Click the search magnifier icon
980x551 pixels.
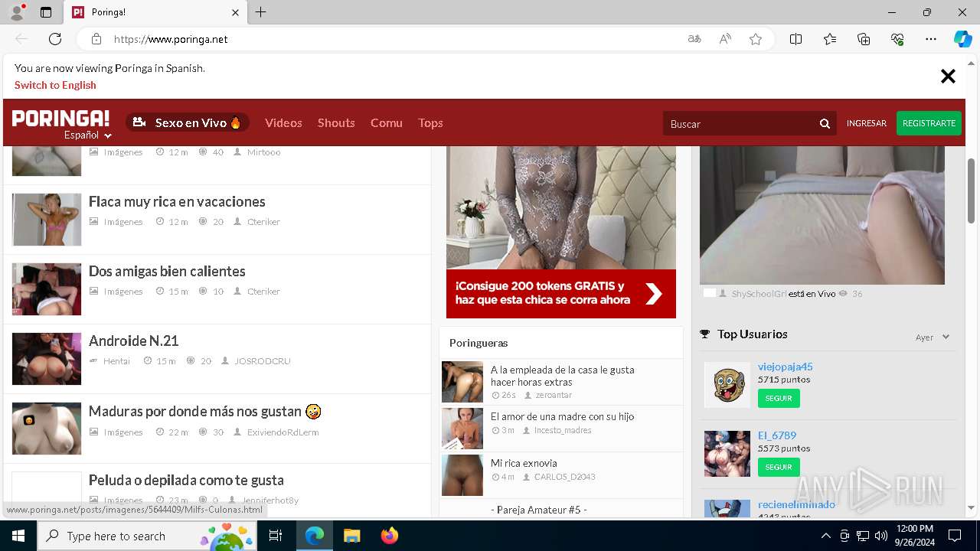(825, 123)
